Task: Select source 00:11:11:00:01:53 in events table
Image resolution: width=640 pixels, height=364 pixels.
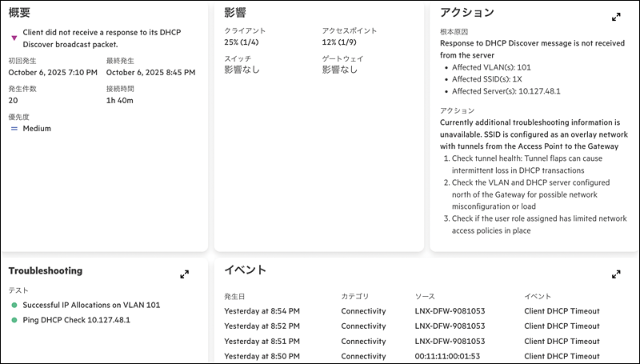Action: tap(448, 356)
